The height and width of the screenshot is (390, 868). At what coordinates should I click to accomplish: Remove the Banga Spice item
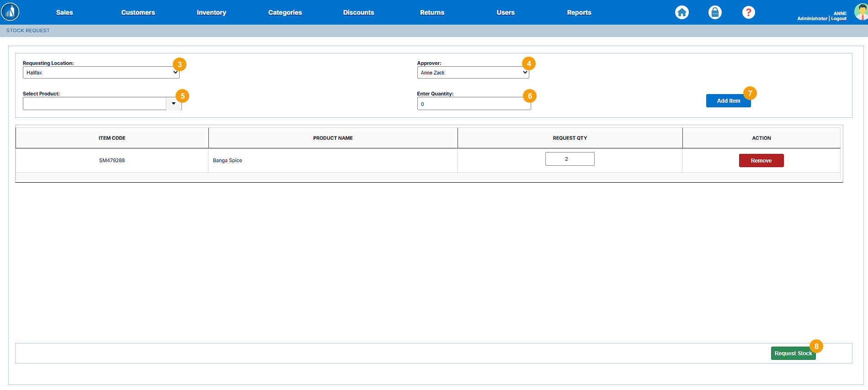761,161
